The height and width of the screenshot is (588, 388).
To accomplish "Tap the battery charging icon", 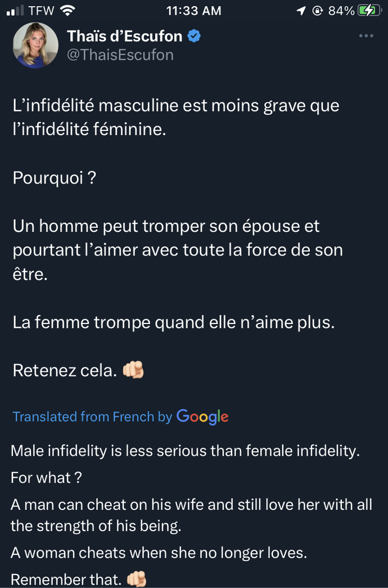I will (369, 11).
